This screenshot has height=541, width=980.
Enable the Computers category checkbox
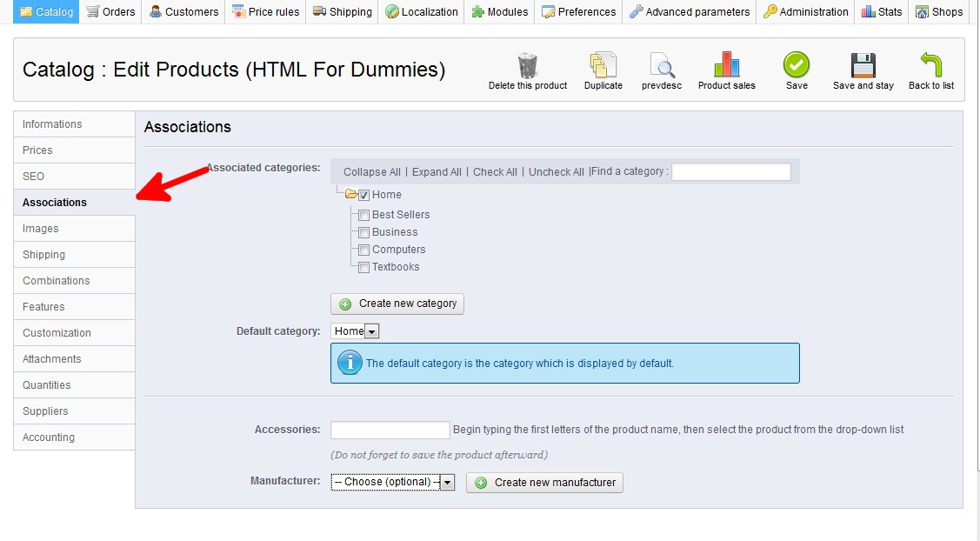[x=364, y=250]
